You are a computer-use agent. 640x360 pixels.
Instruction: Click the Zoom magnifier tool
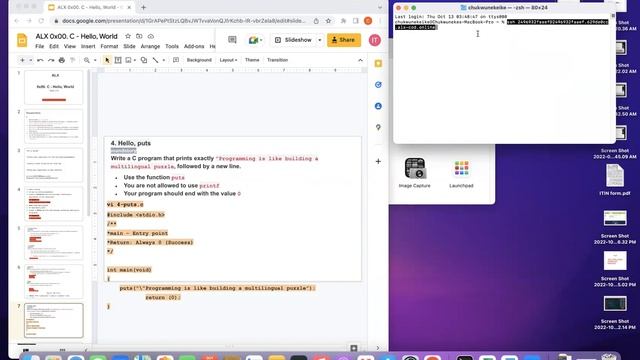coord(87,60)
